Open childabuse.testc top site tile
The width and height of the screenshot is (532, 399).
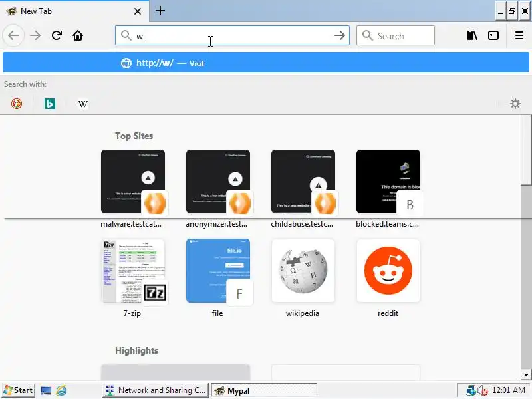(x=303, y=182)
